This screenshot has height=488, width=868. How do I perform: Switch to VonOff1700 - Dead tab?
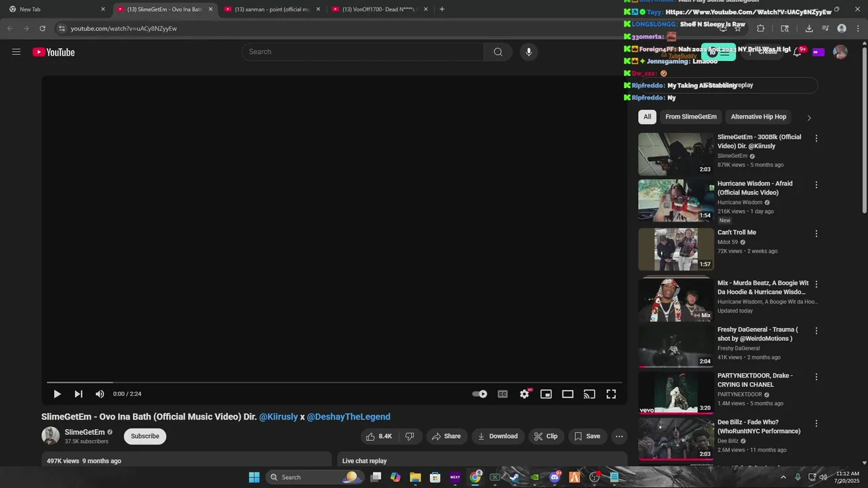(380, 9)
